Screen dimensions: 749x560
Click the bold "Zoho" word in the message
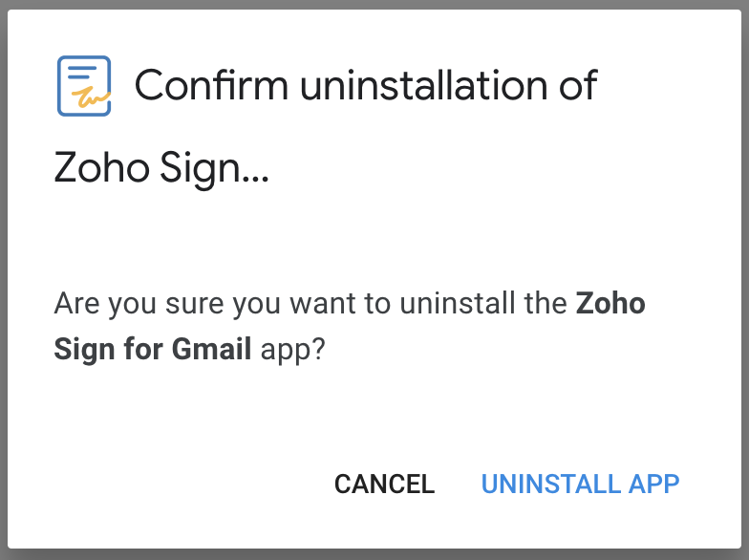click(610, 305)
